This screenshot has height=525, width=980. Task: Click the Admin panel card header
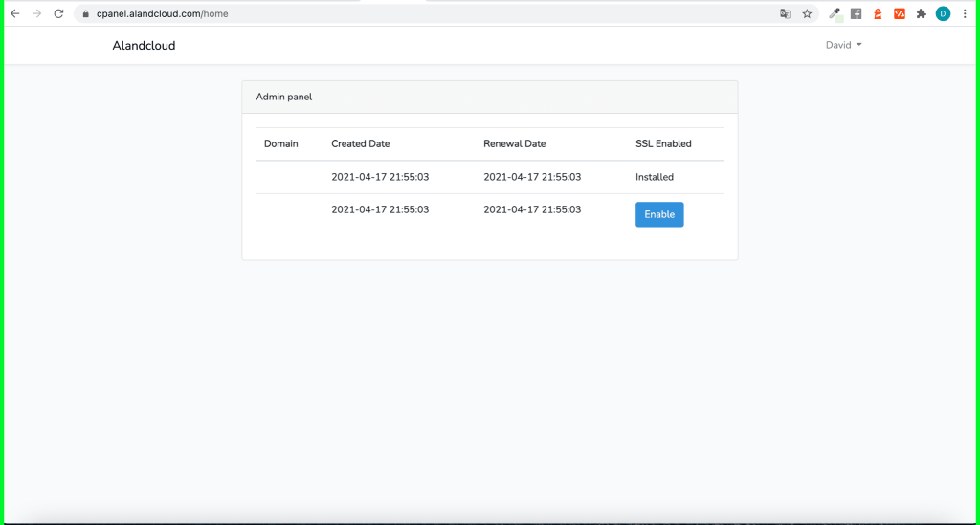pyautogui.click(x=490, y=97)
